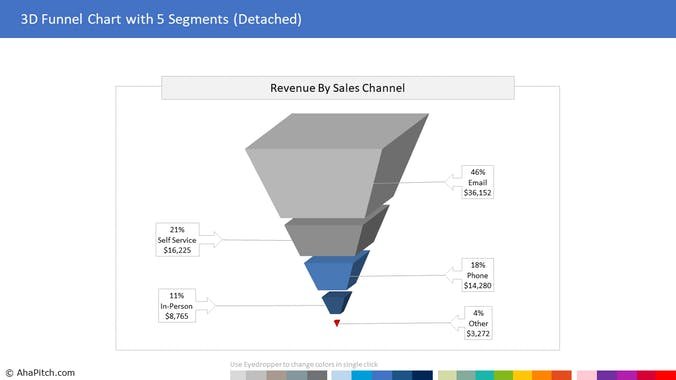
Task: Pick the light pink color swatch
Action: click(587, 375)
